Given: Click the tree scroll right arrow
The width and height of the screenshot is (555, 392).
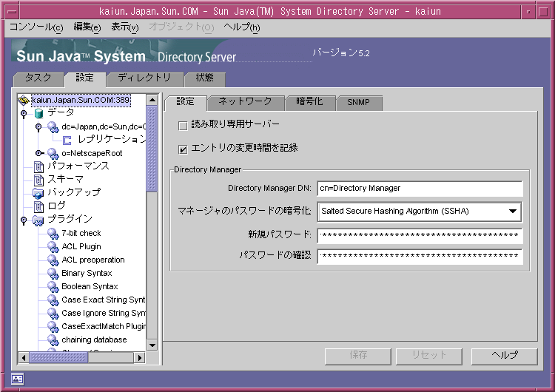Looking at the screenshot, I should coord(140,358).
